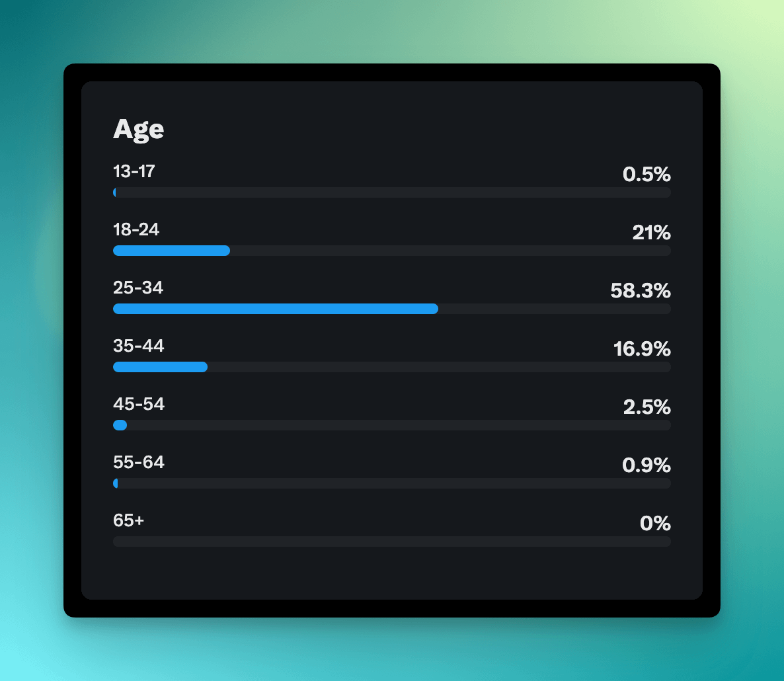The image size is (784, 681).
Task: Click the 16.9% percentage value
Action: (x=642, y=349)
